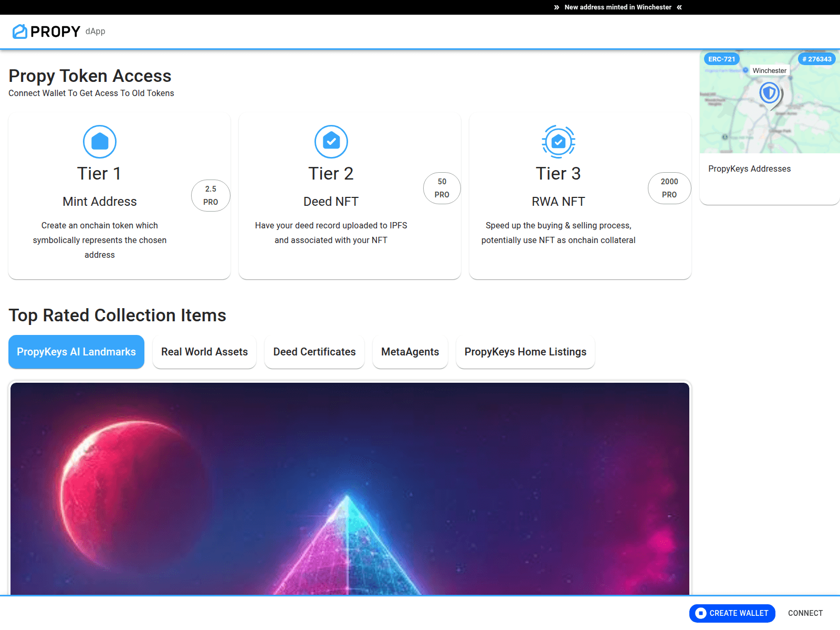
Task: Click the 50 PRO price chip
Action: (442, 188)
